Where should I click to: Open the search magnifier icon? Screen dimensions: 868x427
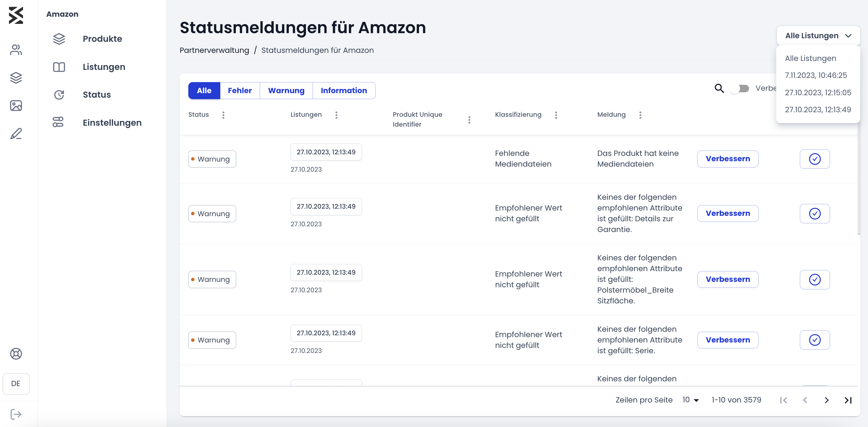click(719, 88)
